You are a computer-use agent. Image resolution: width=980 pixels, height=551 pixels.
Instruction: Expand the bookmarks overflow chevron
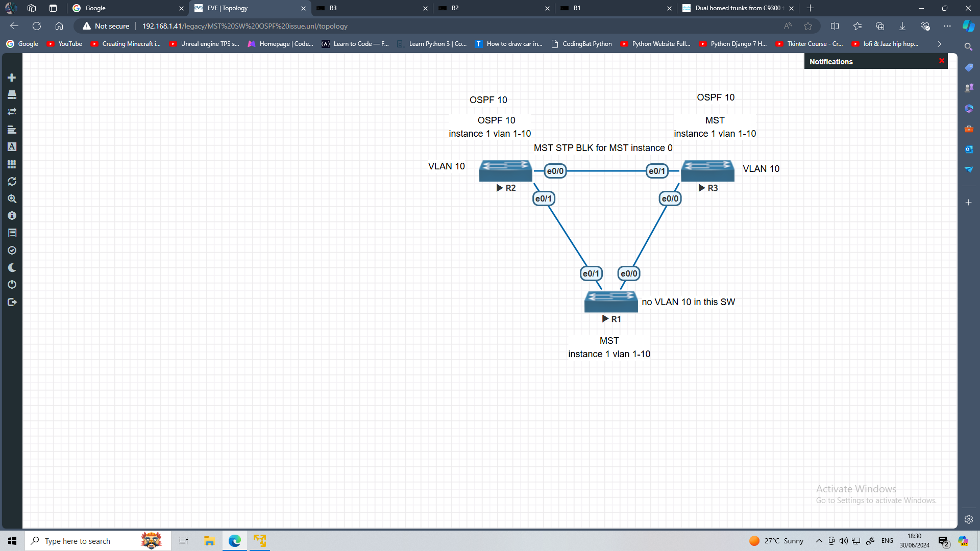pyautogui.click(x=939, y=44)
